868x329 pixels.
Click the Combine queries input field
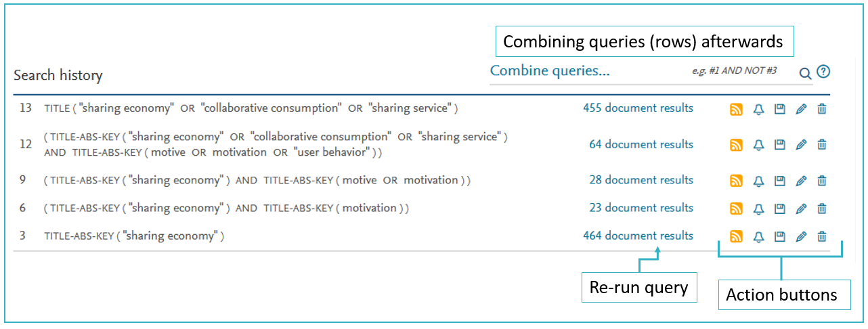click(x=642, y=71)
